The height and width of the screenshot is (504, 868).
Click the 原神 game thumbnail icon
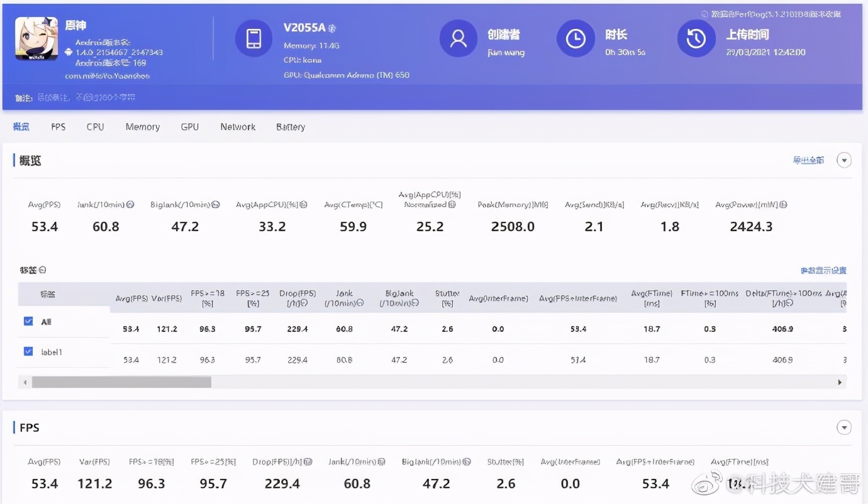coord(36,38)
